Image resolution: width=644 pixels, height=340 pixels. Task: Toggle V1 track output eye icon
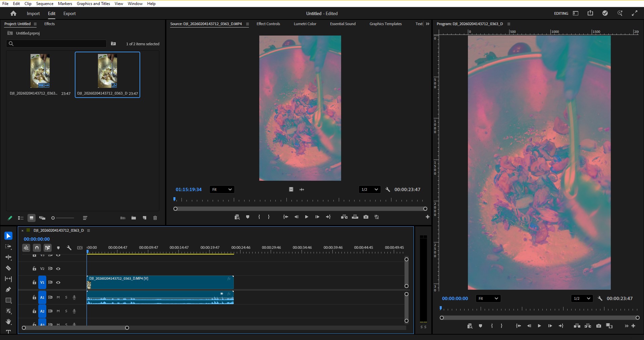coord(58,282)
